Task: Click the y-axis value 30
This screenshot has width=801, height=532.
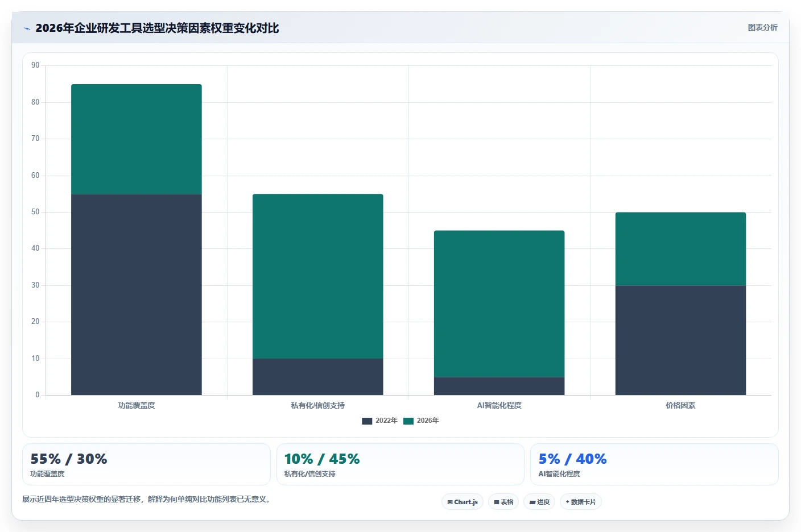Action: [x=35, y=285]
